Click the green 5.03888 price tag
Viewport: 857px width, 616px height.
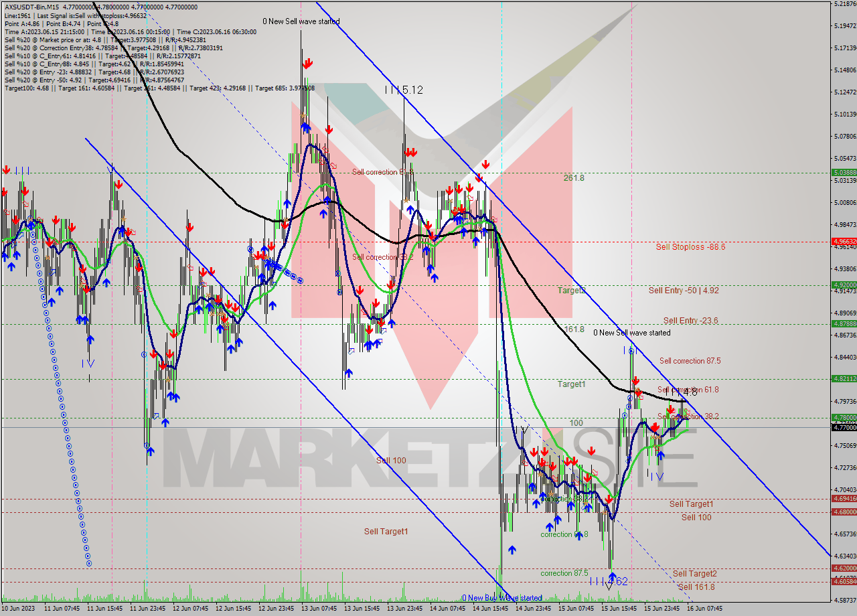(x=844, y=172)
